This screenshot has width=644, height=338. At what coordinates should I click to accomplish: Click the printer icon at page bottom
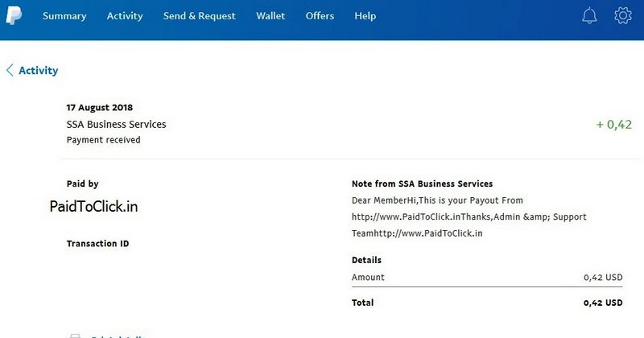(x=75, y=336)
